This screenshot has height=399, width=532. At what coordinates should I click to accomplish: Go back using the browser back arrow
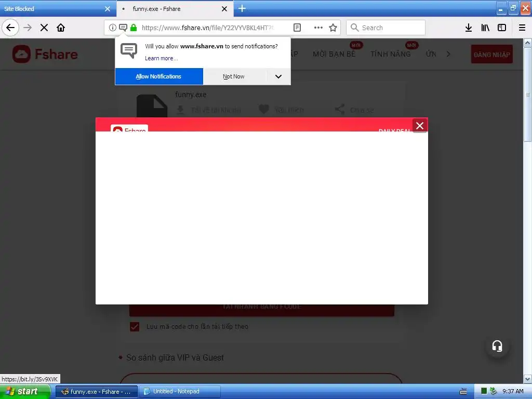point(10,28)
